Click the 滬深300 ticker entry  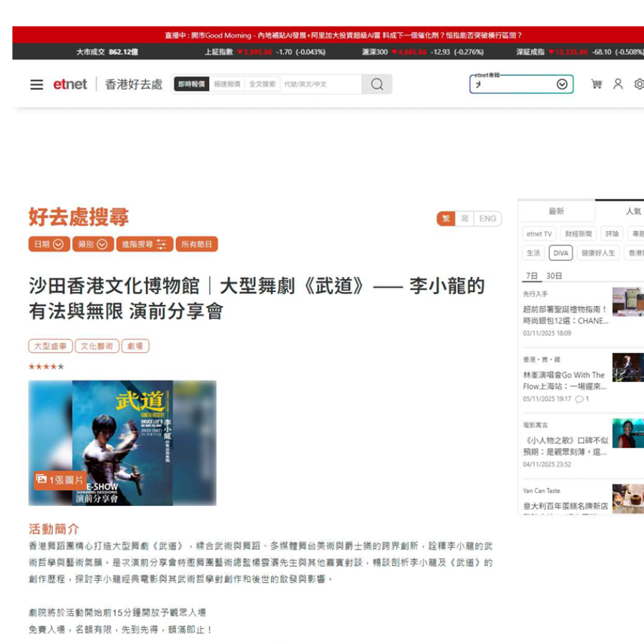click(x=422, y=52)
